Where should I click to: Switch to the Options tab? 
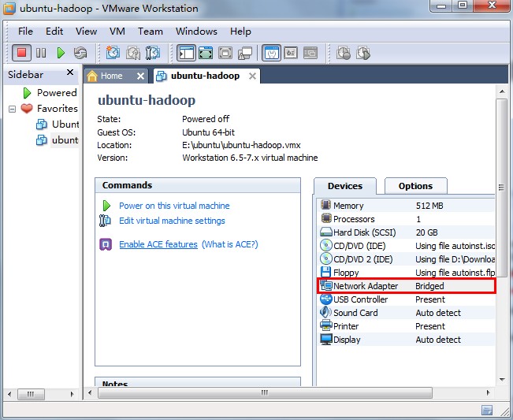click(x=415, y=186)
